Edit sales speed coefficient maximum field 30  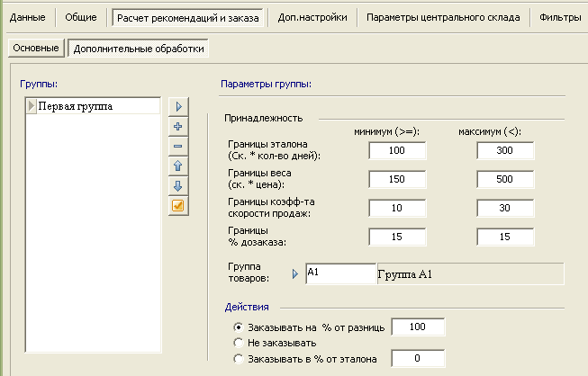(x=505, y=208)
